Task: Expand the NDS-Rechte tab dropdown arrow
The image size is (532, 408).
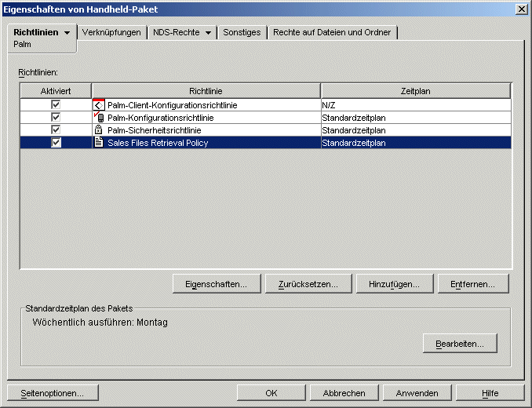Action: (x=208, y=33)
